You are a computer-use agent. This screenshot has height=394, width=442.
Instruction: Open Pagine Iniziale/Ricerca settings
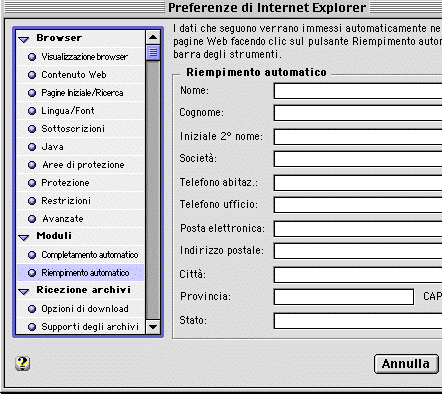82,93
